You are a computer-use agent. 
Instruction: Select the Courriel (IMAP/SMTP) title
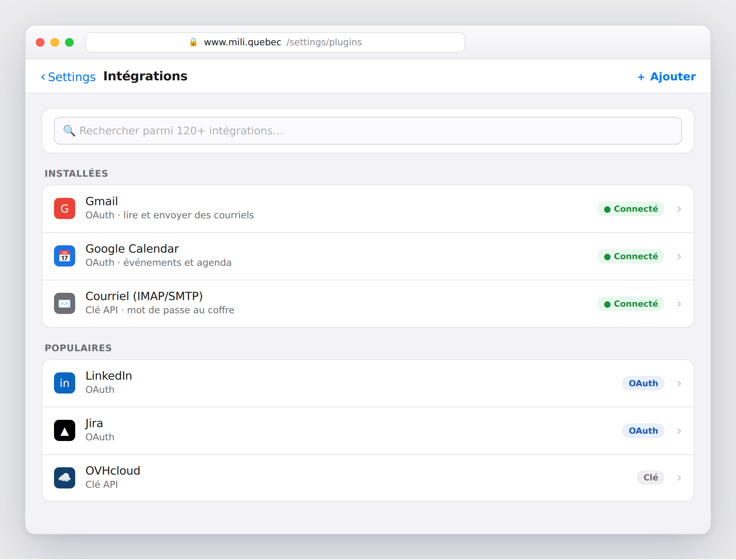[x=144, y=296]
